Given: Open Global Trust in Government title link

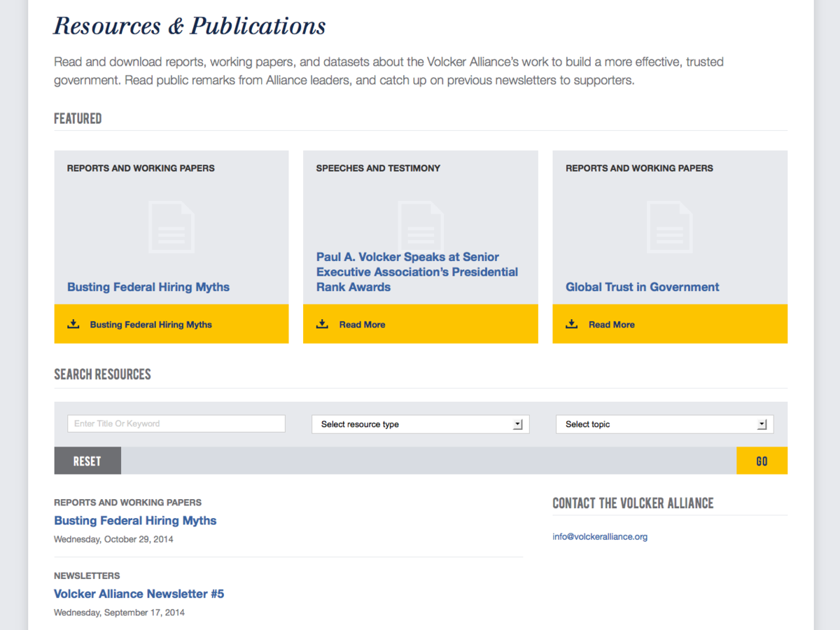Looking at the screenshot, I should (x=642, y=287).
